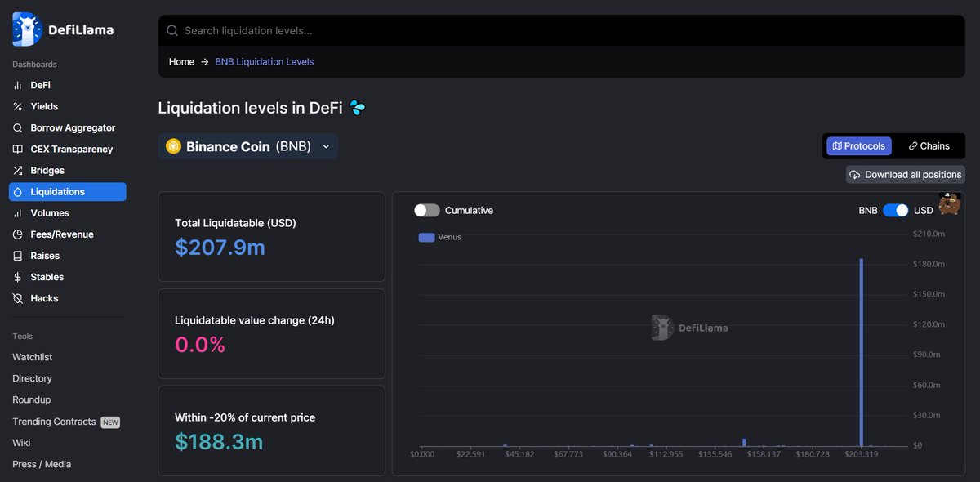Toggle Venus series in chart legend
The width and height of the screenshot is (980, 482).
pos(439,237)
